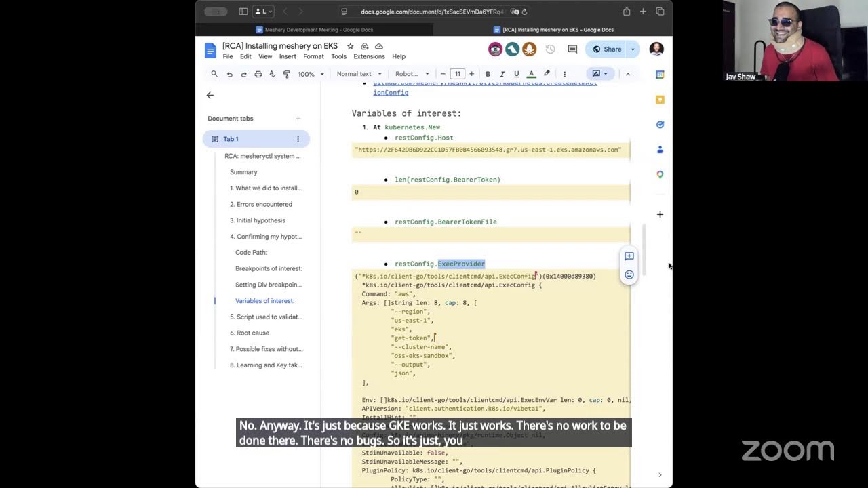Print the document
Image resolution: width=868 pixels, height=488 pixels.
point(258,74)
